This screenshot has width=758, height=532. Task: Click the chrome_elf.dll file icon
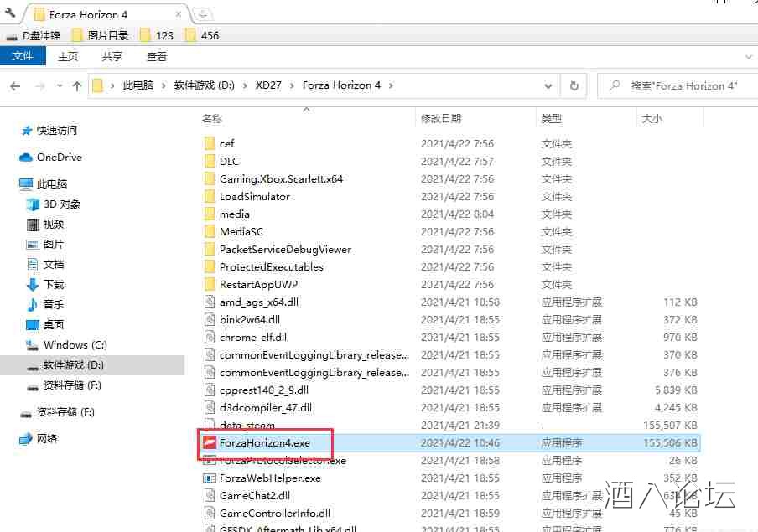coord(210,338)
